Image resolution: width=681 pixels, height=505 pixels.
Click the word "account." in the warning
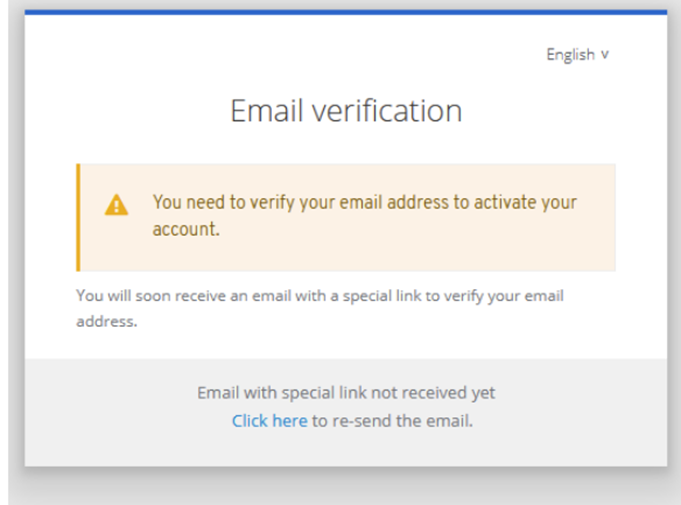[186, 229]
